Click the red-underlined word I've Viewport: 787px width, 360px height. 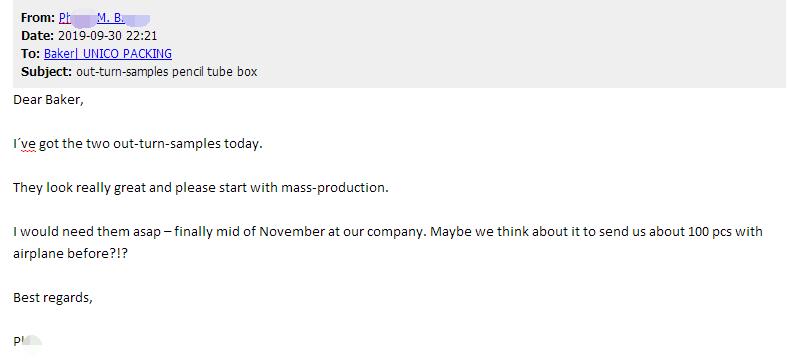(24, 145)
